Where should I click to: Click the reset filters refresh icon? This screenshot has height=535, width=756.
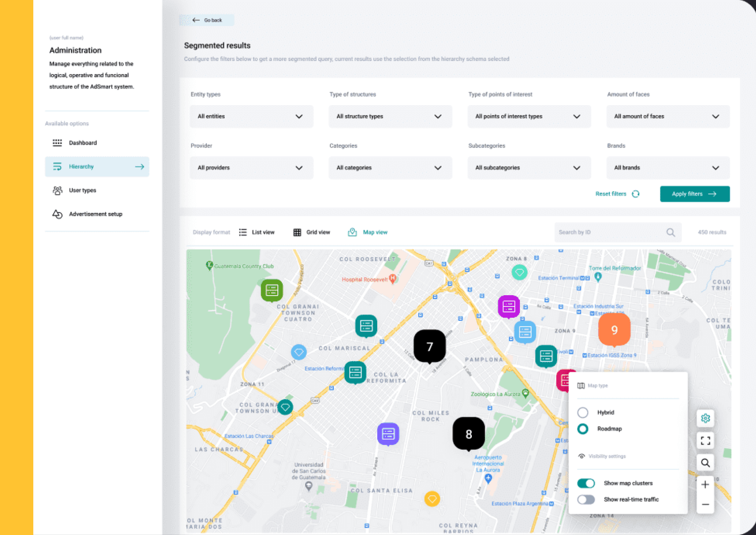635,194
